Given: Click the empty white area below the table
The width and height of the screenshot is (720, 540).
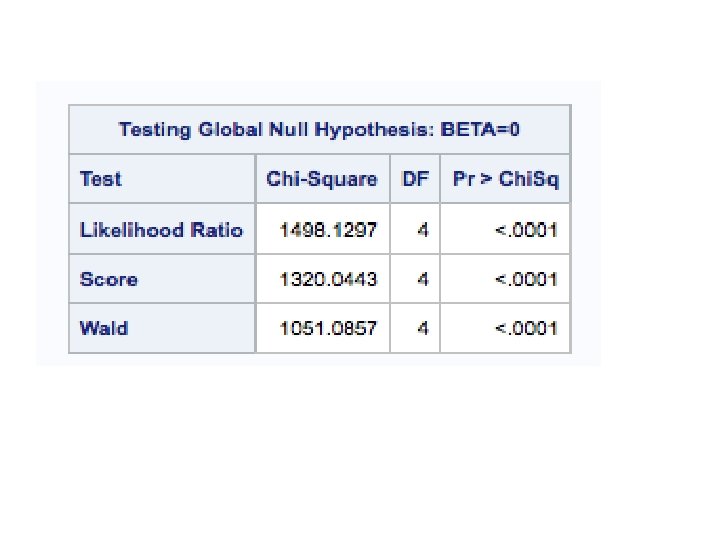Looking at the screenshot, I should 320,450.
